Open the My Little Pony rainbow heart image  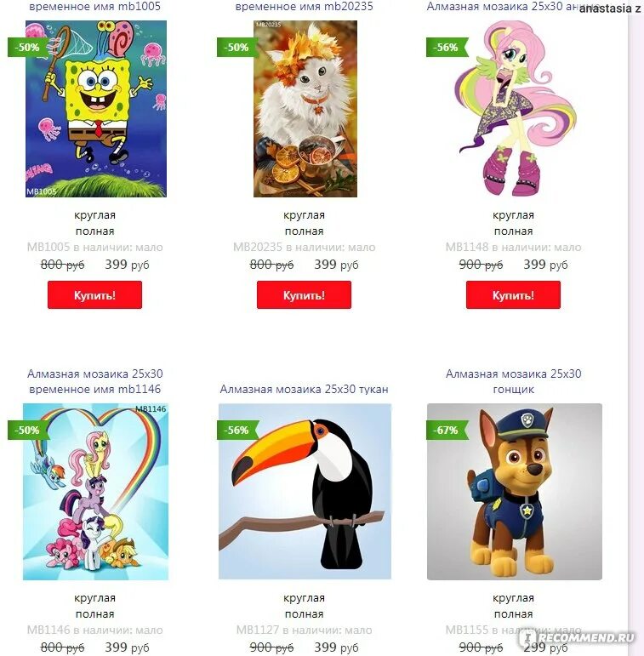coord(96,492)
